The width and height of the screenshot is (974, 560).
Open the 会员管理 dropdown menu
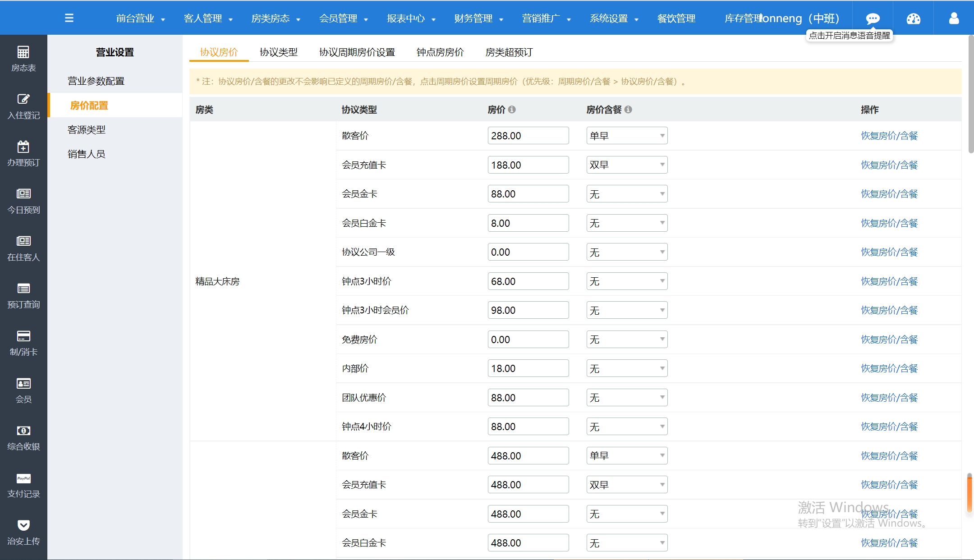point(343,18)
